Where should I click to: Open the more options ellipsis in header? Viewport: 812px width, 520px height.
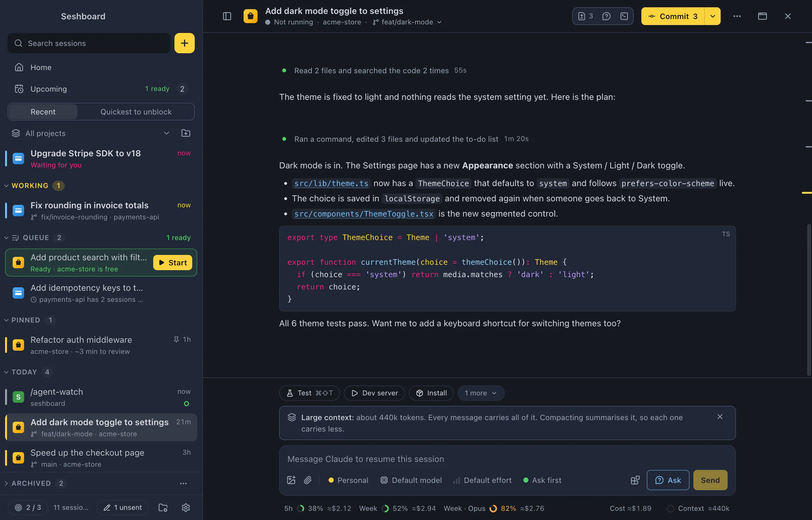tap(737, 16)
